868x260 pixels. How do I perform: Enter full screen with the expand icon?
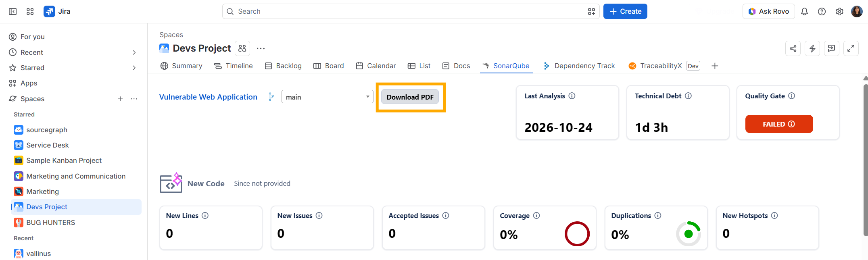coord(851,48)
